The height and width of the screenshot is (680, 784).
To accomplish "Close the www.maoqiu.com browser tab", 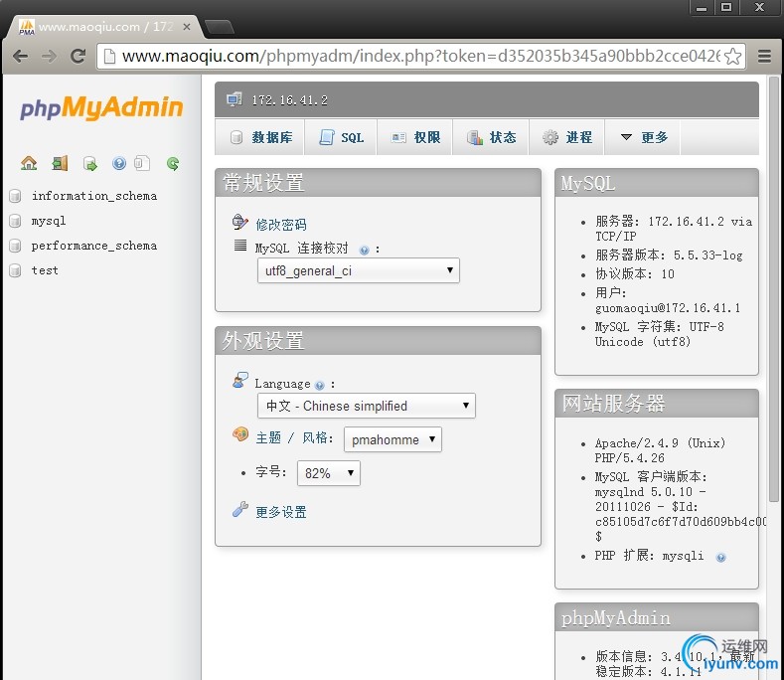I will click(x=187, y=27).
